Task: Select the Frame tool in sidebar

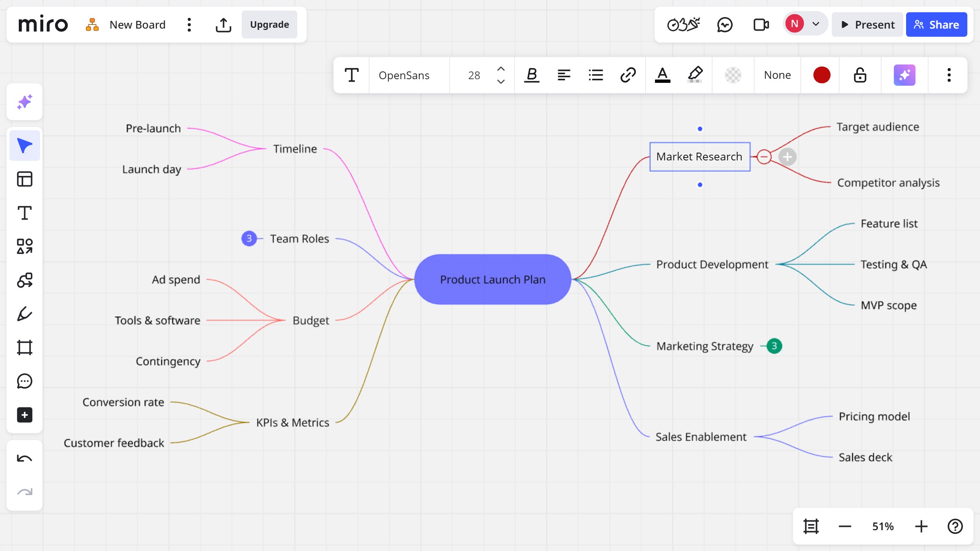Action: pyautogui.click(x=24, y=348)
